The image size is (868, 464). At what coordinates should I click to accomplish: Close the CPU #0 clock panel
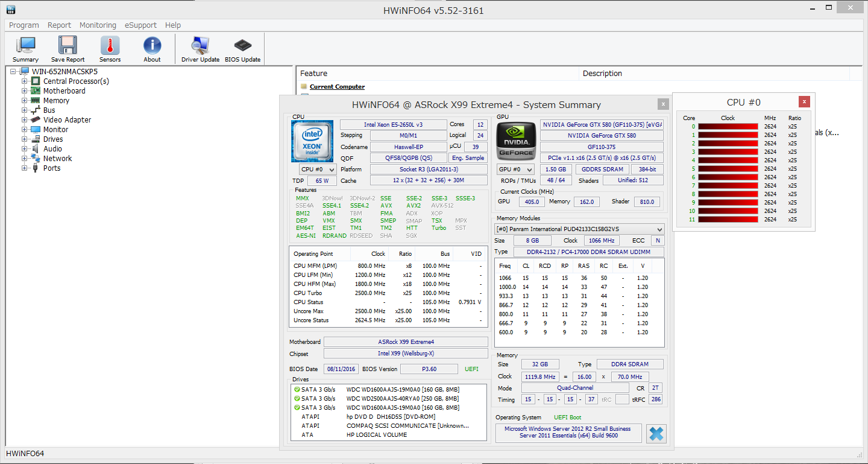(x=804, y=101)
